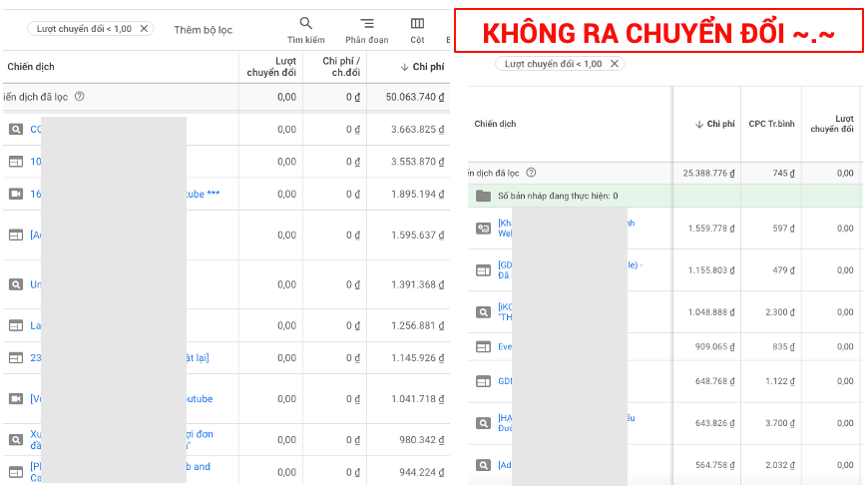This screenshot has width=868, height=490.
Task: Click Thêm bộ lọc to add filter
Action: pos(204,30)
